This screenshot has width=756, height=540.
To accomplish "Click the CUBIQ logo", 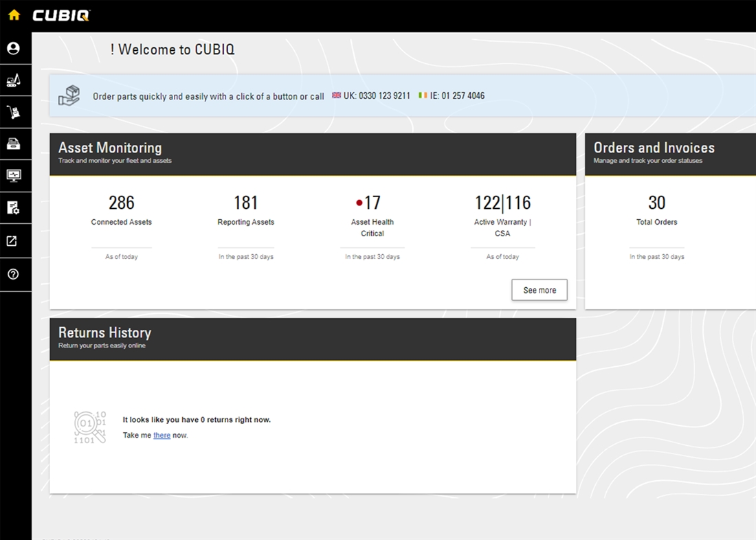I will [61, 15].
